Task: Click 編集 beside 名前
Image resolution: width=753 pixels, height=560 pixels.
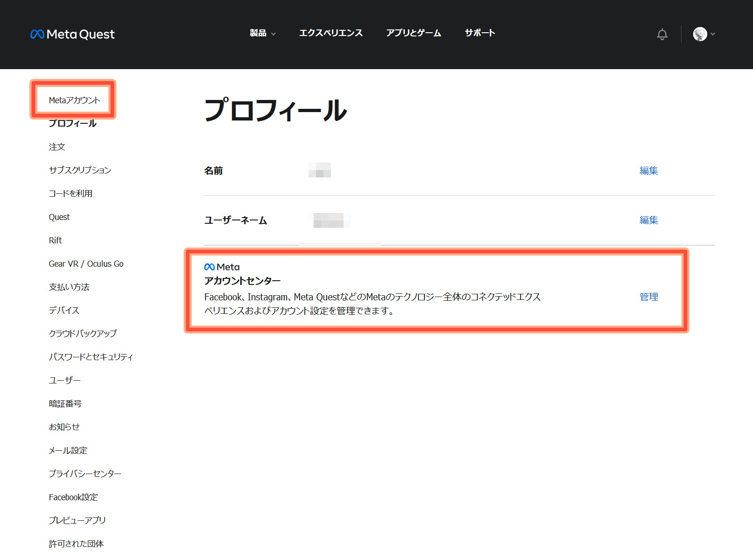Action: click(649, 170)
